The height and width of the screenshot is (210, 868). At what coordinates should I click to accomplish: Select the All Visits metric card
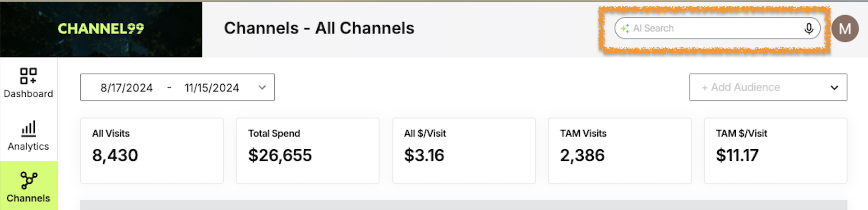pos(152,151)
